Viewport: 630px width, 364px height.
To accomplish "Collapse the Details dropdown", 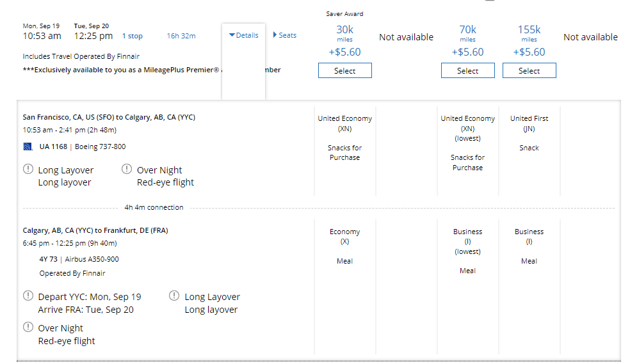I will [x=243, y=35].
